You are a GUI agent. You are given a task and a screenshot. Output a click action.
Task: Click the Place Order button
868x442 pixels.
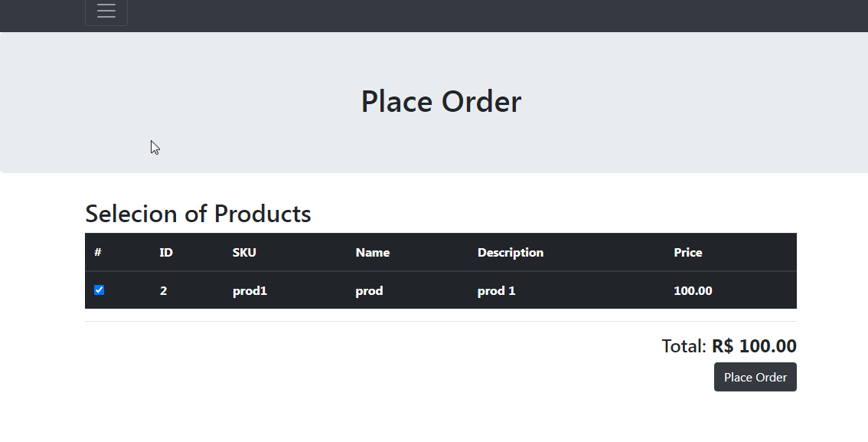(755, 377)
